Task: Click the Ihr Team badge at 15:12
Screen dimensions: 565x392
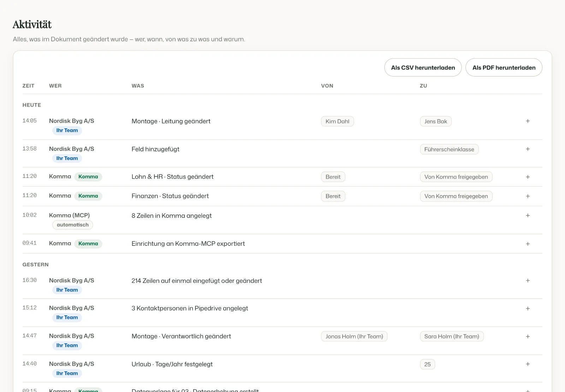Action: click(x=67, y=317)
